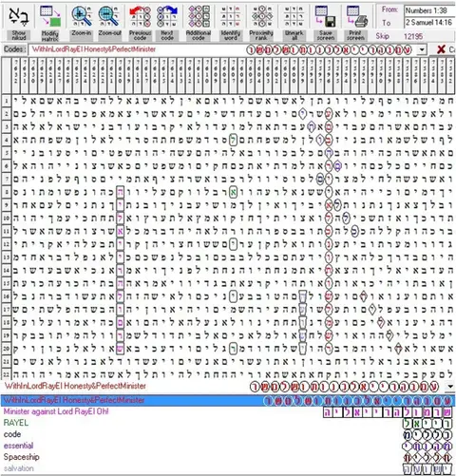Screen dimensions: 456x476
Task: Jump to the Next code
Action: [167, 16]
